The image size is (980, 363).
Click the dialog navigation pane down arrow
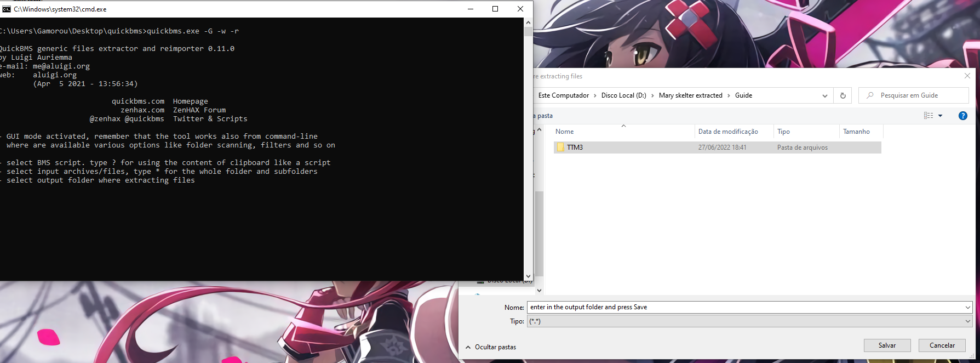click(539, 290)
